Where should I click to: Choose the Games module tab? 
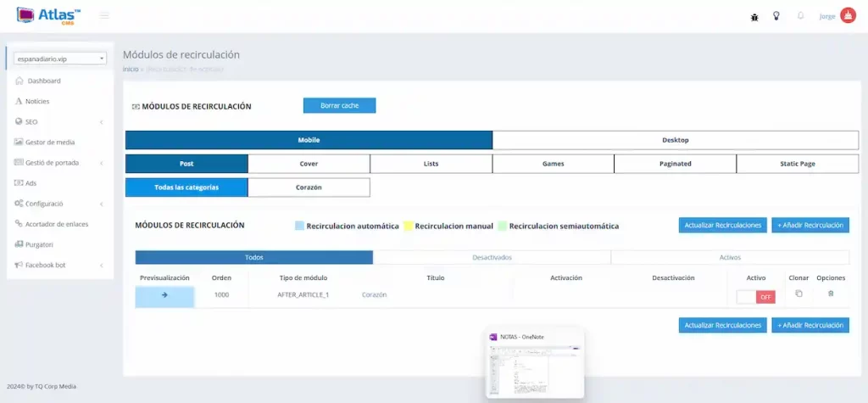coord(553,164)
